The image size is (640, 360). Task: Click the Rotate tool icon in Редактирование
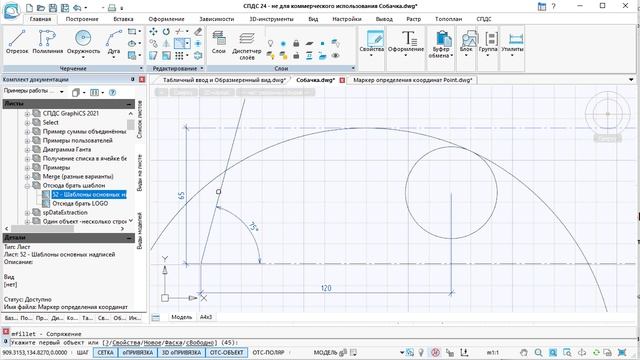click(x=166, y=31)
